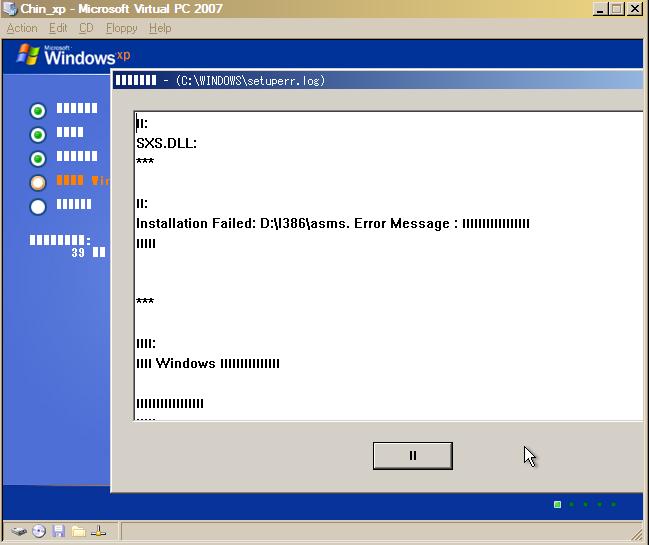Open the Help menu
Viewport: 649px width, 545px height.
[160, 28]
